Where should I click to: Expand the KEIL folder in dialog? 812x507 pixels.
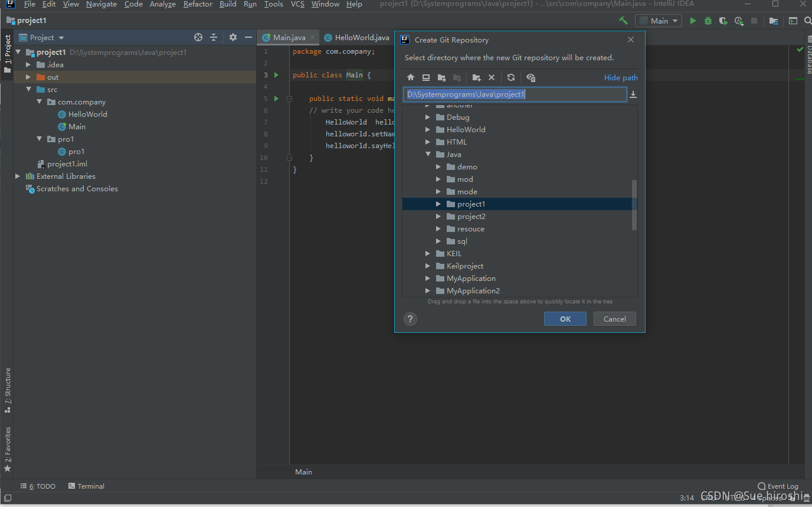point(428,254)
